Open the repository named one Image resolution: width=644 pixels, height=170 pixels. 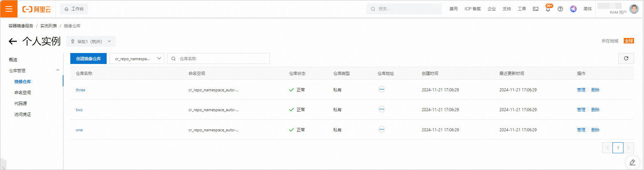tap(79, 130)
